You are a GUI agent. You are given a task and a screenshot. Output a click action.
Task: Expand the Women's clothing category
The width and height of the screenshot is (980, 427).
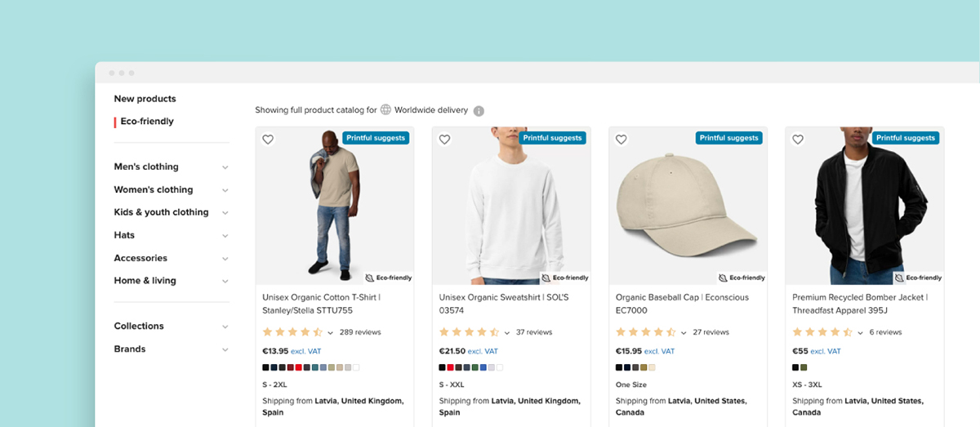pyautogui.click(x=171, y=189)
